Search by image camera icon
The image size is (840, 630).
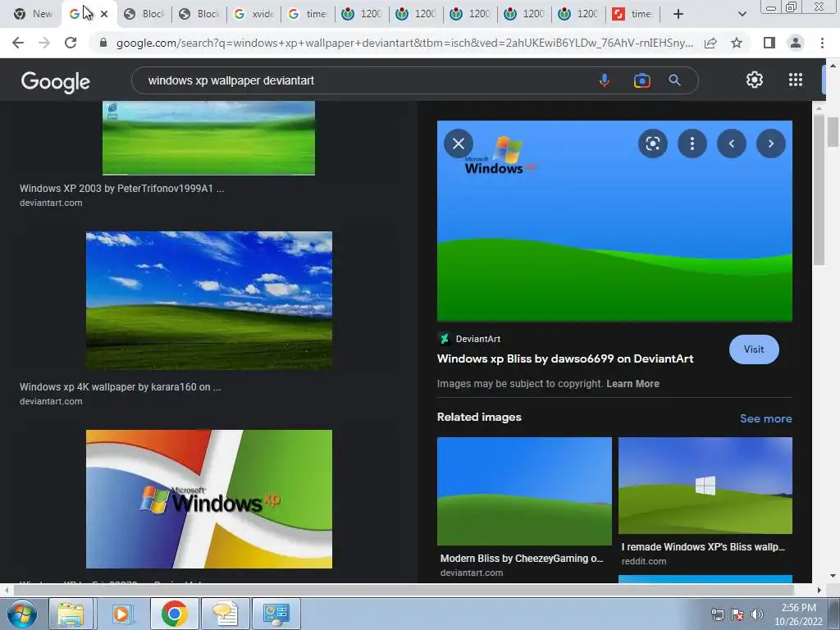tap(641, 80)
